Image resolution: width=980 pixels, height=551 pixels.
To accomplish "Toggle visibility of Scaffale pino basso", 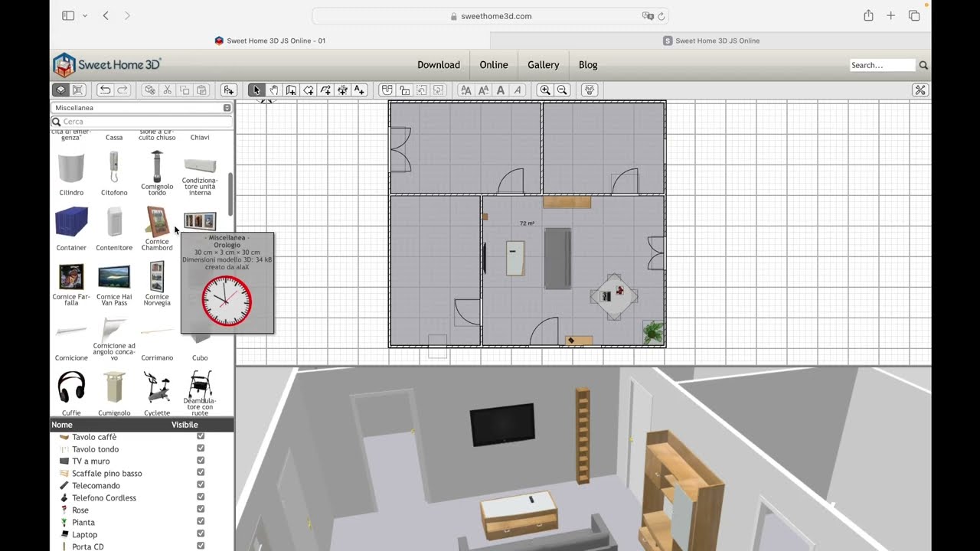I will (201, 473).
